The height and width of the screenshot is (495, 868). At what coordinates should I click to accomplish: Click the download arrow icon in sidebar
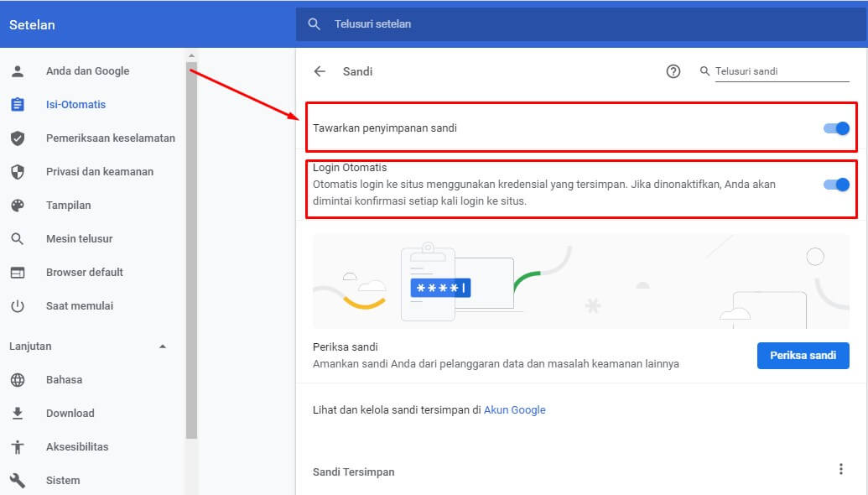click(x=18, y=413)
